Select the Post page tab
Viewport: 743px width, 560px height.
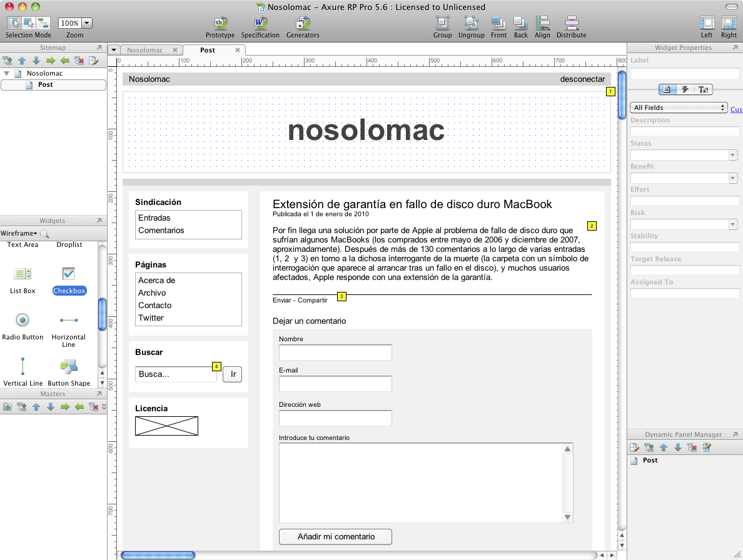[208, 50]
